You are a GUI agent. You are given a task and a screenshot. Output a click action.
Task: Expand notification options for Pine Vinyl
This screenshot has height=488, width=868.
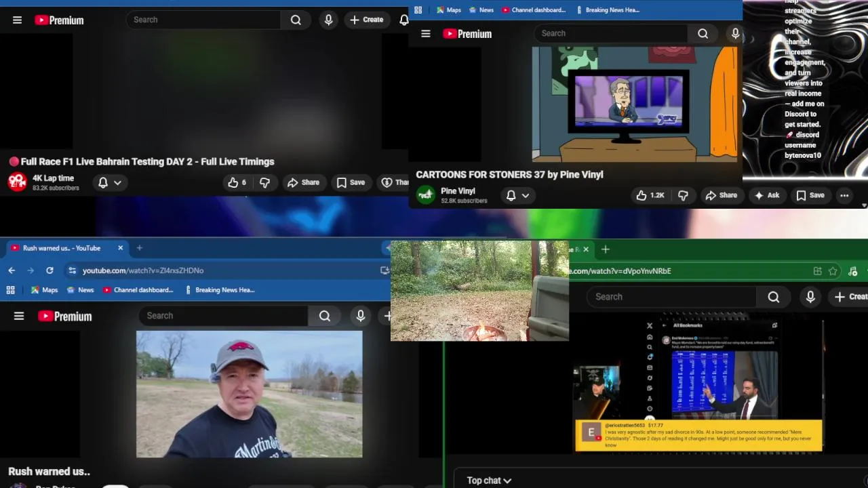tap(517, 195)
